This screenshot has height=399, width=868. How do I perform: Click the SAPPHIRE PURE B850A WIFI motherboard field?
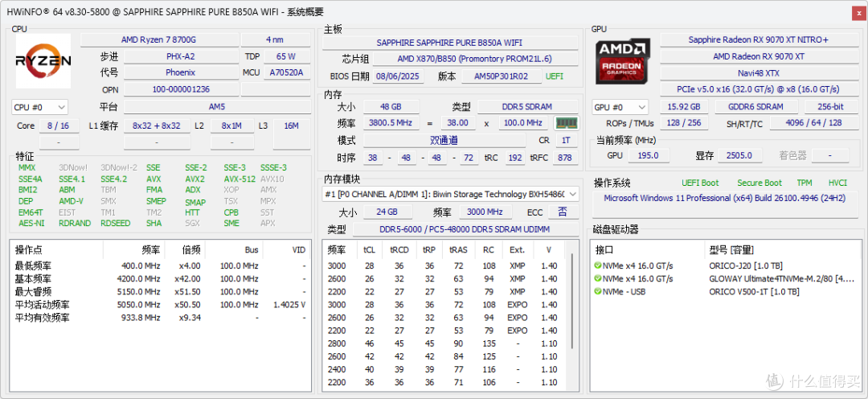point(449,43)
